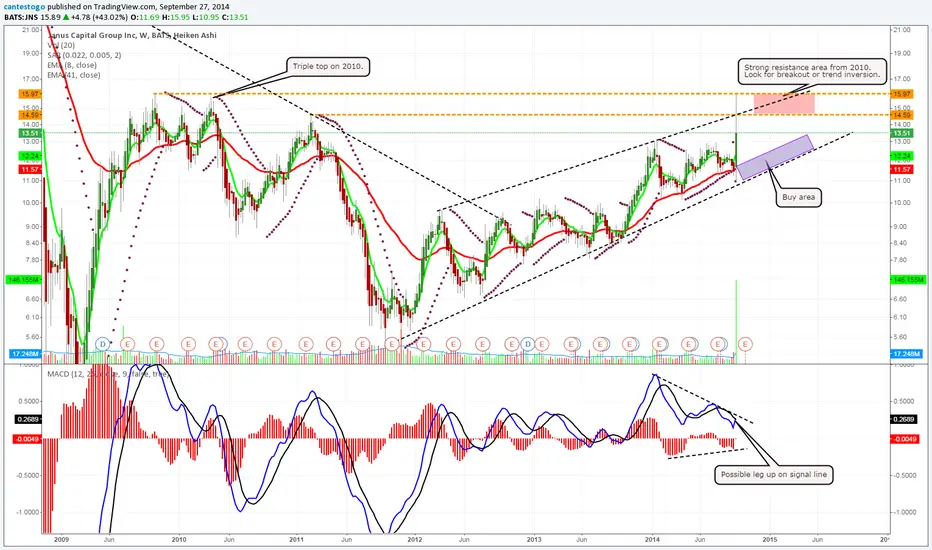932x550 pixels.
Task: Click the black 0.2689 MACD value label on right
Action: [x=903, y=419]
